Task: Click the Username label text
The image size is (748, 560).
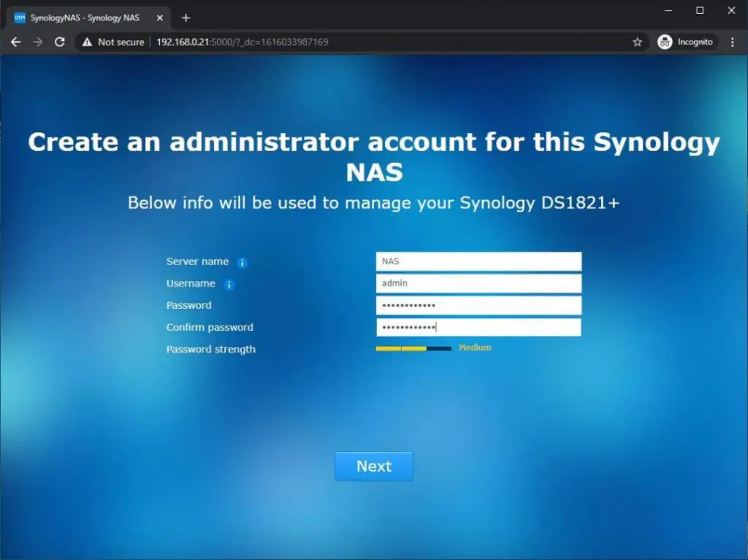Action: [x=191, y=283]
